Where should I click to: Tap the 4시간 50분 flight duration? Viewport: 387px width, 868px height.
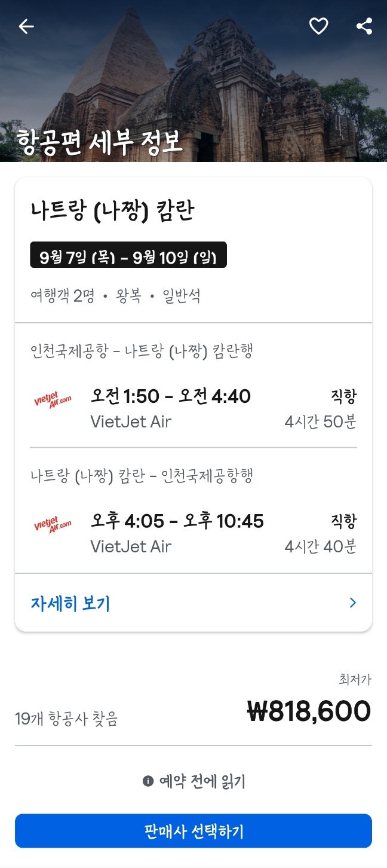(x=321, y=421)
